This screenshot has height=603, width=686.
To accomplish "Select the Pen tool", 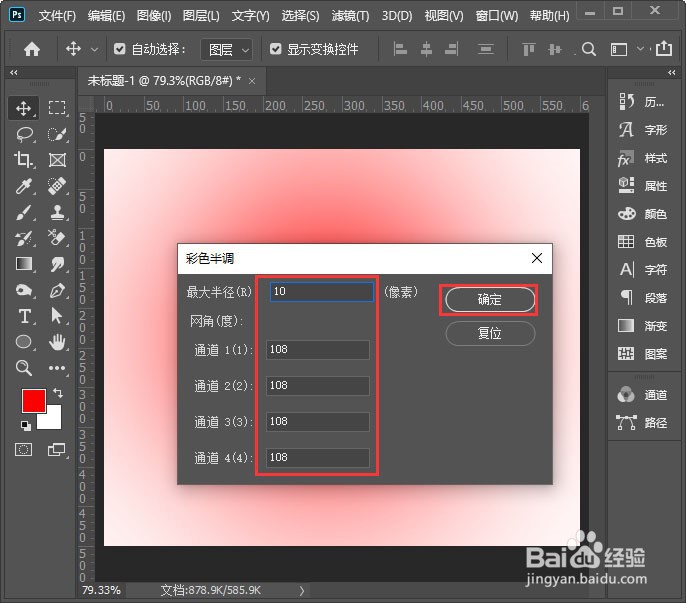I will pos(57,290).
